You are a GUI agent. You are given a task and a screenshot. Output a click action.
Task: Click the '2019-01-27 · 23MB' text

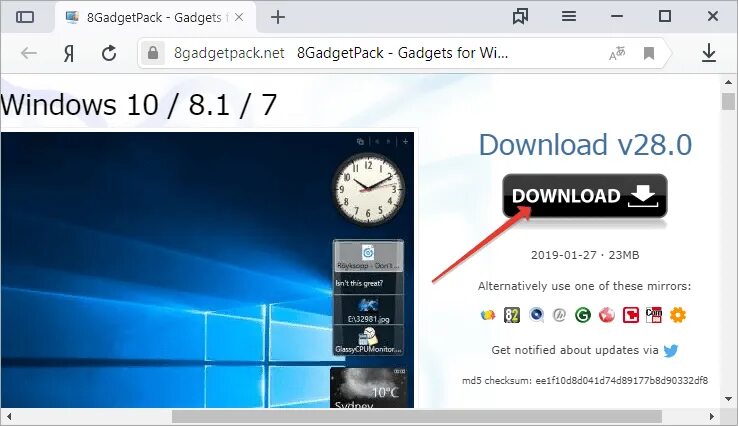(x=585, y=255)
